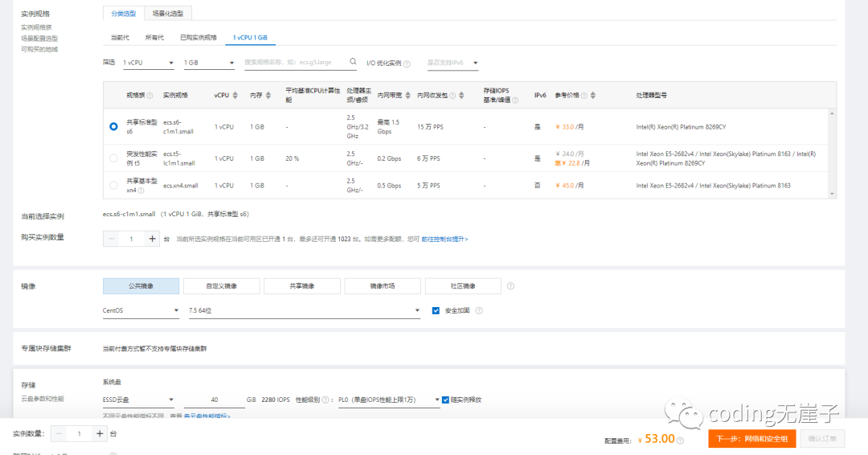Viewport: 868px width, 455px height.
Task: Decrease bottom bar 实例数量 with minus
Action: 59,433
